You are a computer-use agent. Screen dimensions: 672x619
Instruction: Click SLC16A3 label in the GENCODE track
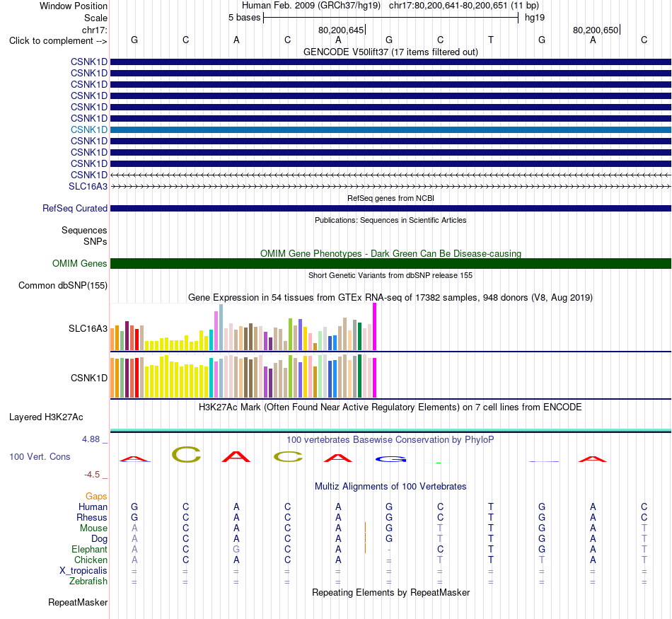pyautogui.click(x=88, y=186)
